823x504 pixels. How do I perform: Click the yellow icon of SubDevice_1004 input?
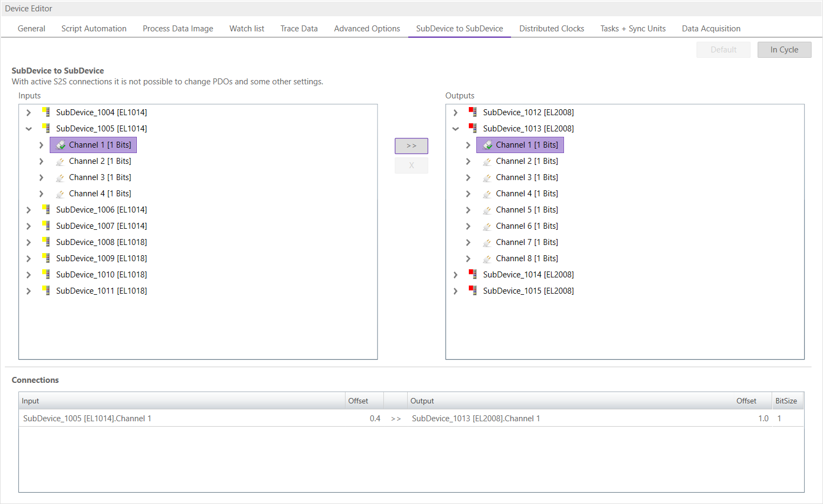click(47, 112)
